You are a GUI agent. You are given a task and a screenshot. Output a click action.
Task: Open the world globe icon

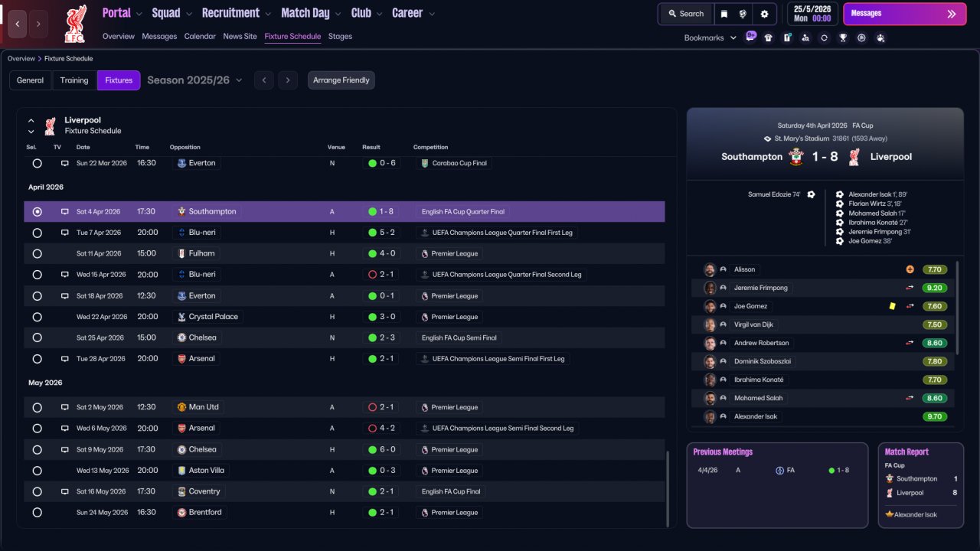pyautogui.click(x=743, y=14)
